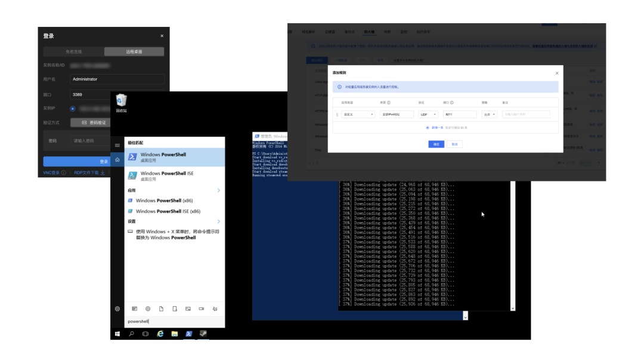Screen dimensions: 644x363
Task: Click the RDP文件下载 download link
Action: pyautogui.click(x=89, y=173)
